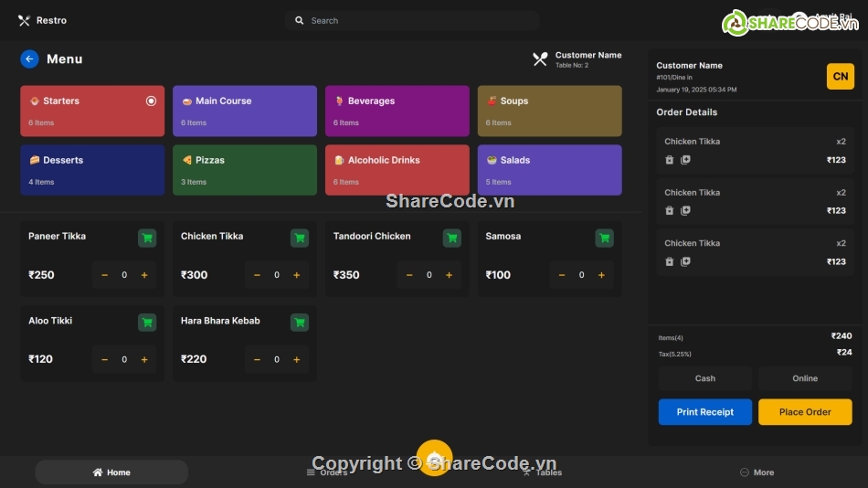Image resolution: width=868 pixels, height=488 pixels.
Task: Add Paneer Tikka to cart via cart icon
Action: pyautogui.click(x=147, y=238)
